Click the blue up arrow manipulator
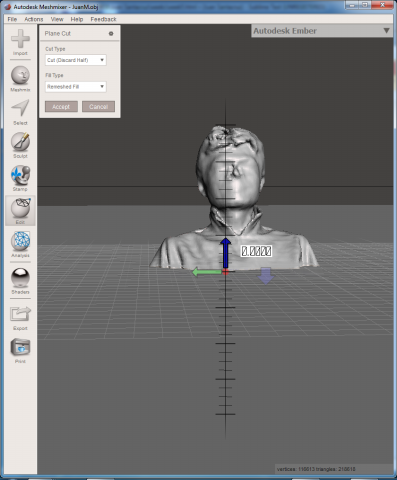 point(226,253)
